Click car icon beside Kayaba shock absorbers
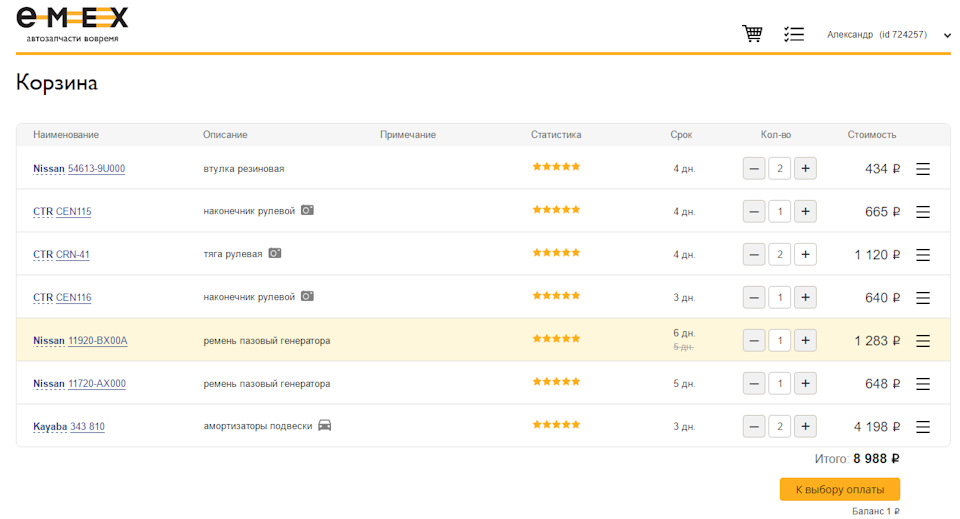This screenshot has width=960, height=519. point(324,426)
